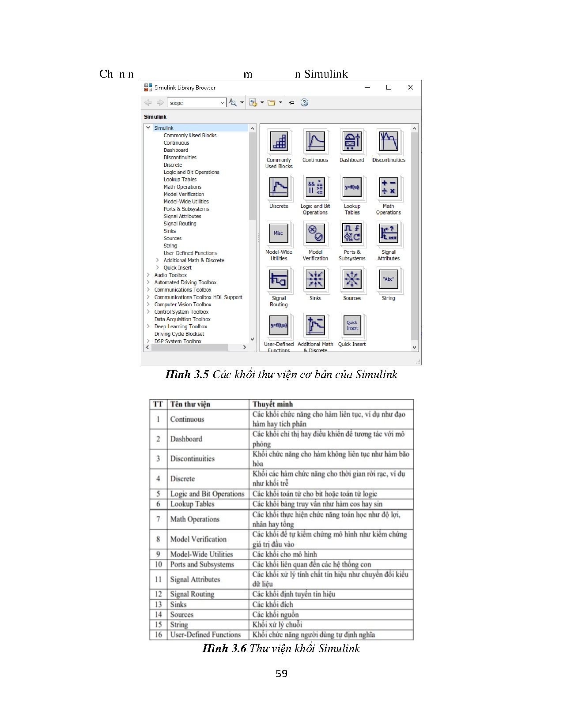Click the Help question mark icon
The width and height of the screenshot is (563, 728).
(x=304, y=103)
